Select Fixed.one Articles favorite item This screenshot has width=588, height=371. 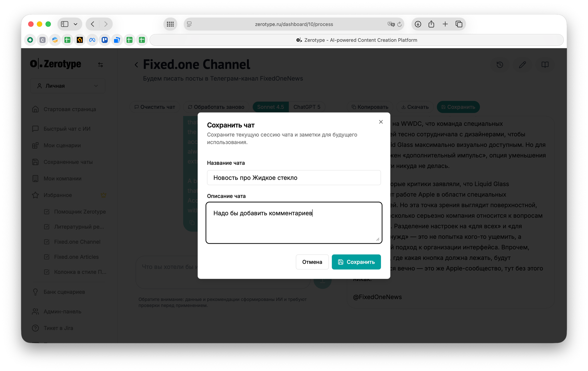(76, 257)
